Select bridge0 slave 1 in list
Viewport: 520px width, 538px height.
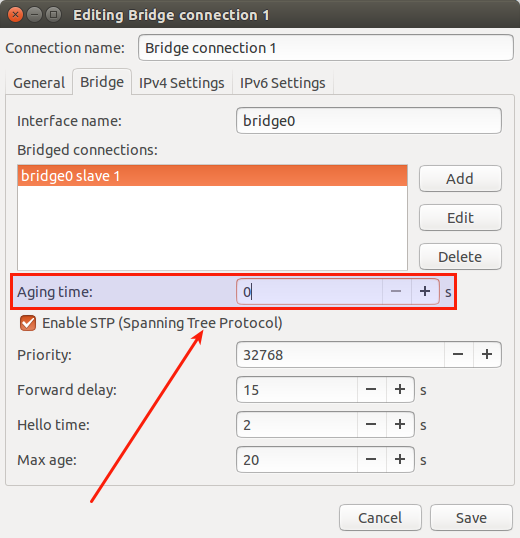pyautogui.click(x=212, y=176)
